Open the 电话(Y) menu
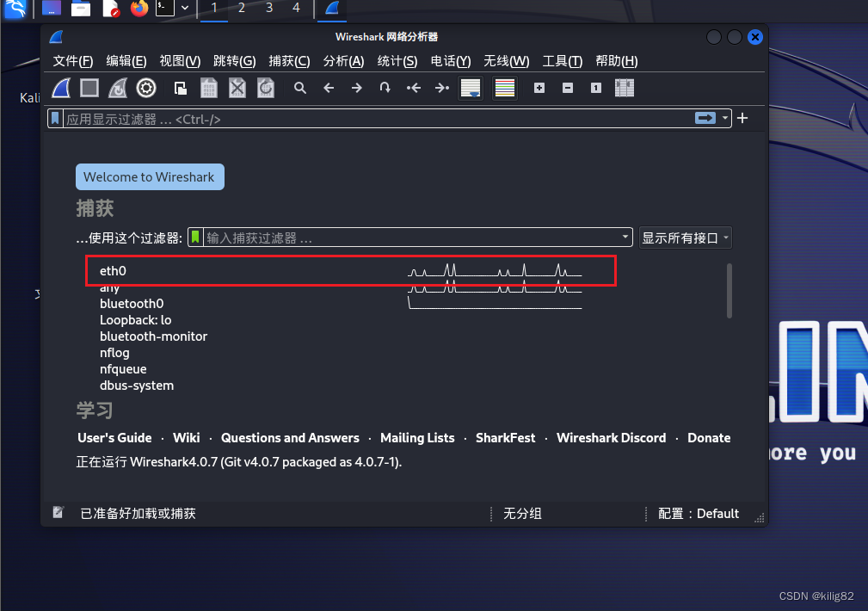The height and width of the screenshot is (611, 868). tap(451, 61)
